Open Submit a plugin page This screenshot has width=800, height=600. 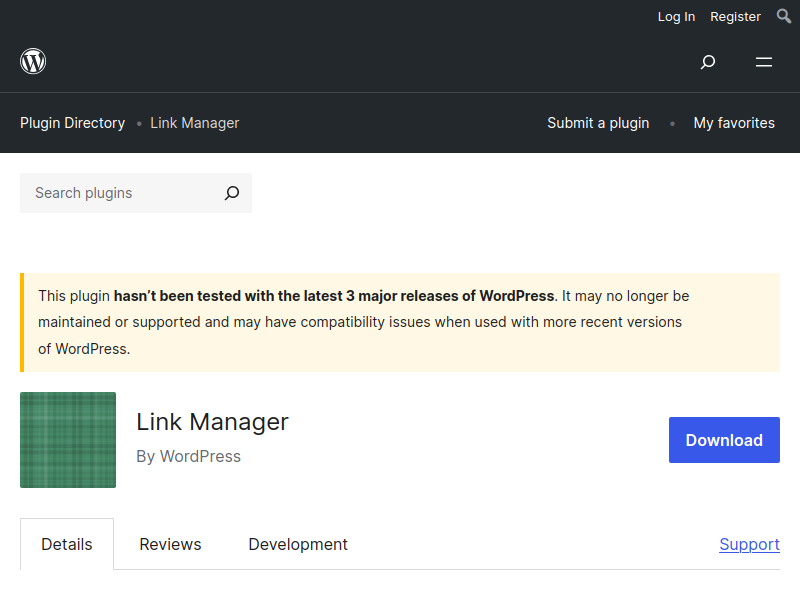tap(598, 123)
